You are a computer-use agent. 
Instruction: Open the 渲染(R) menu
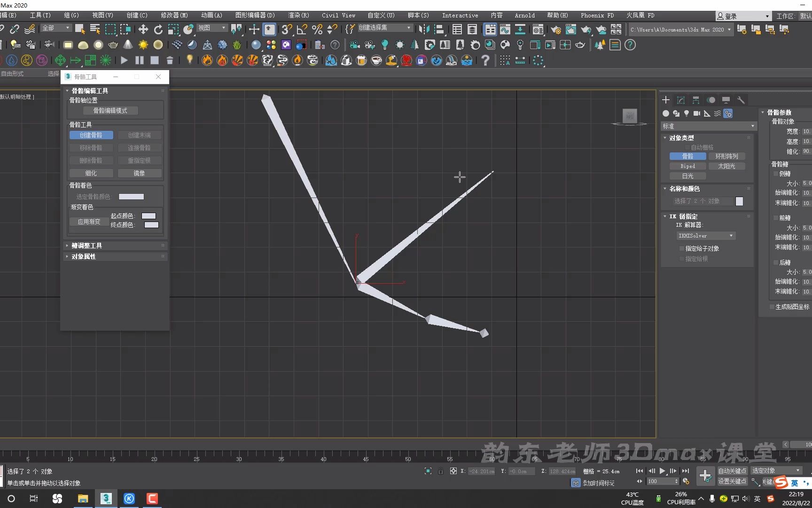coord(298,15)
